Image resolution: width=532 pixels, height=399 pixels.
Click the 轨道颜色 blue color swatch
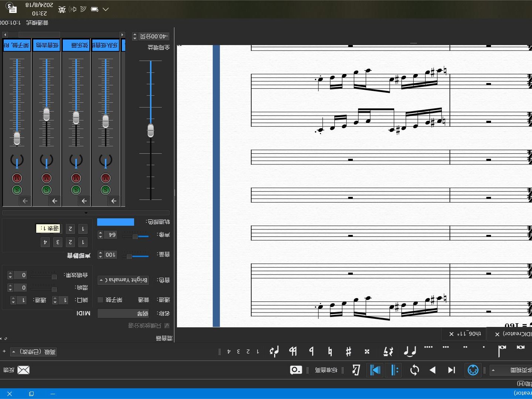pos(116,222)
